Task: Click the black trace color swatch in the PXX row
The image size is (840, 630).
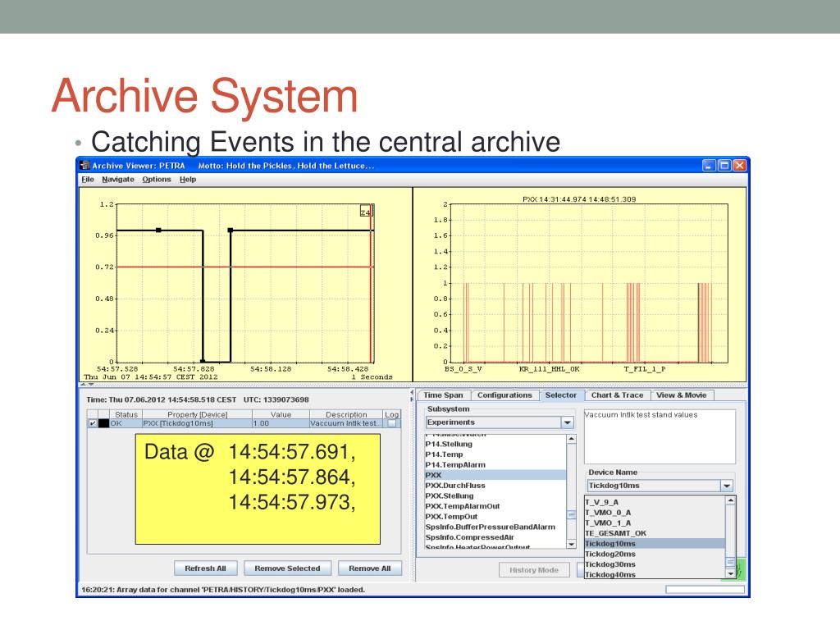Action: coord(103,423)
